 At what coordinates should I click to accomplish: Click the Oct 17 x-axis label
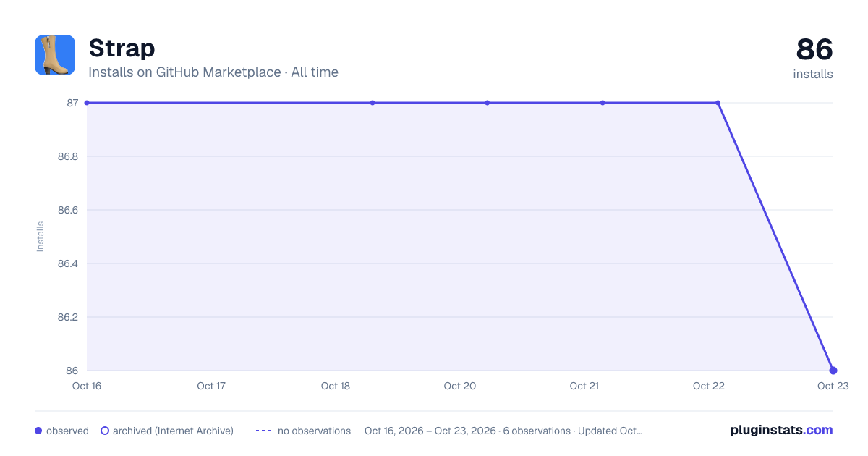pyautogui.click(x=211, y=386)
